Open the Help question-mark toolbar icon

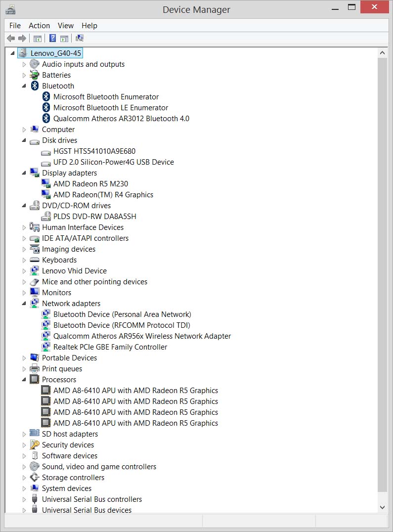click(52, 38)
